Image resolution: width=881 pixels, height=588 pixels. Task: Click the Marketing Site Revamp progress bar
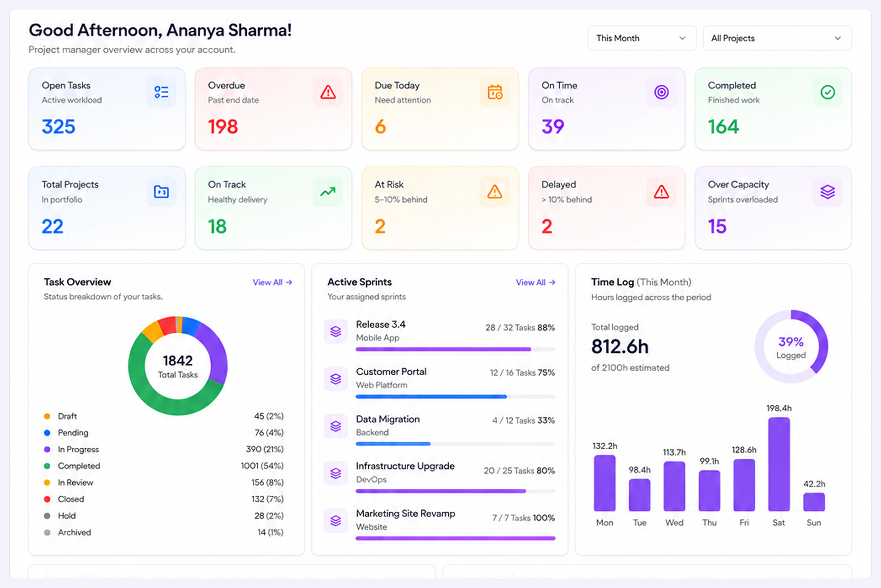456,538
